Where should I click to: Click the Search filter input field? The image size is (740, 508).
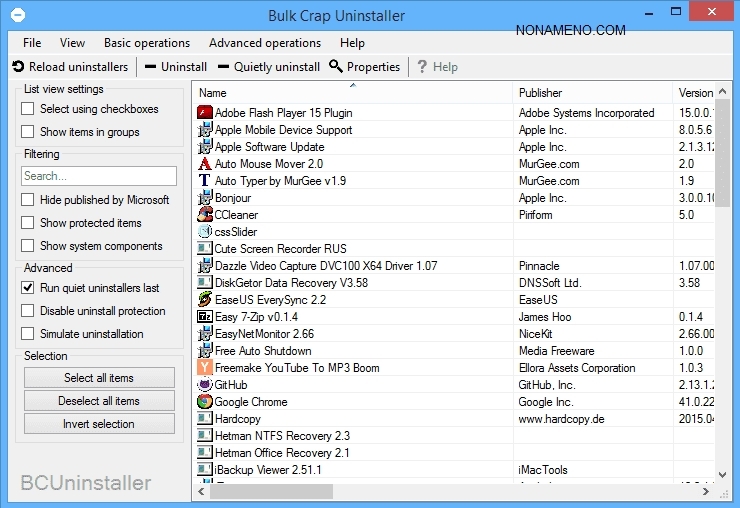[x=99, y=176]
